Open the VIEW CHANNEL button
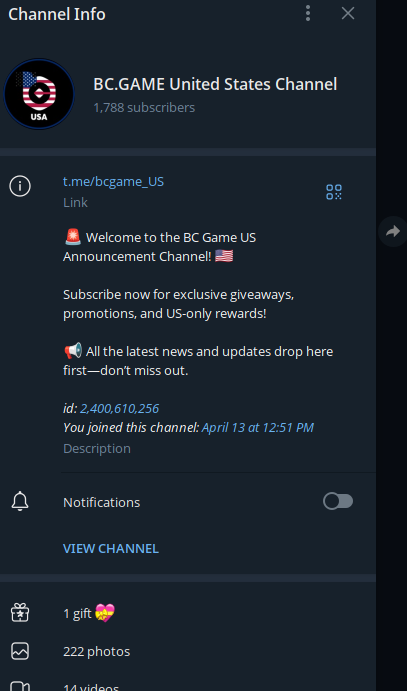The image size is (407, 691). 111,549
